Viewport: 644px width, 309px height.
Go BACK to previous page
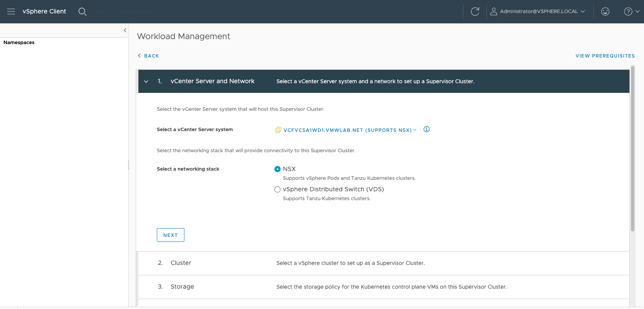[x=148, y=56]
